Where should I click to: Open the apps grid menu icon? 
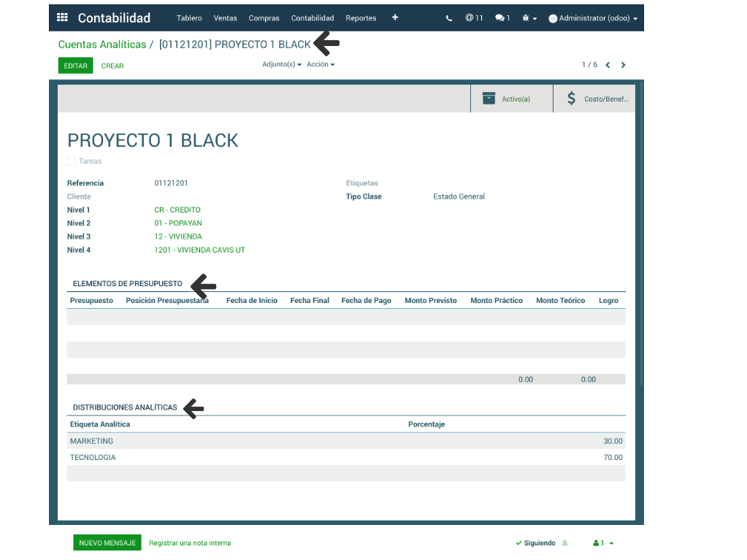(62, 18)
